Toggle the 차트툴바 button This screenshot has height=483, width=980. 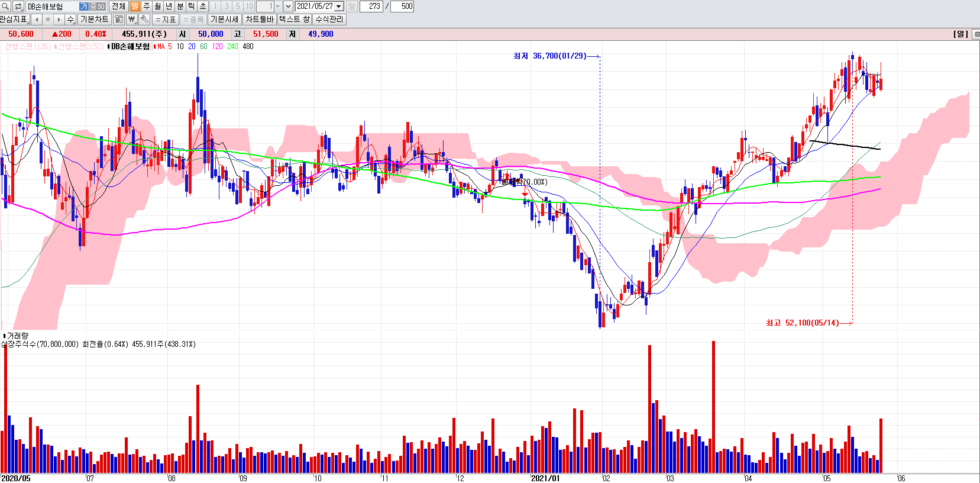pos(260,20)
